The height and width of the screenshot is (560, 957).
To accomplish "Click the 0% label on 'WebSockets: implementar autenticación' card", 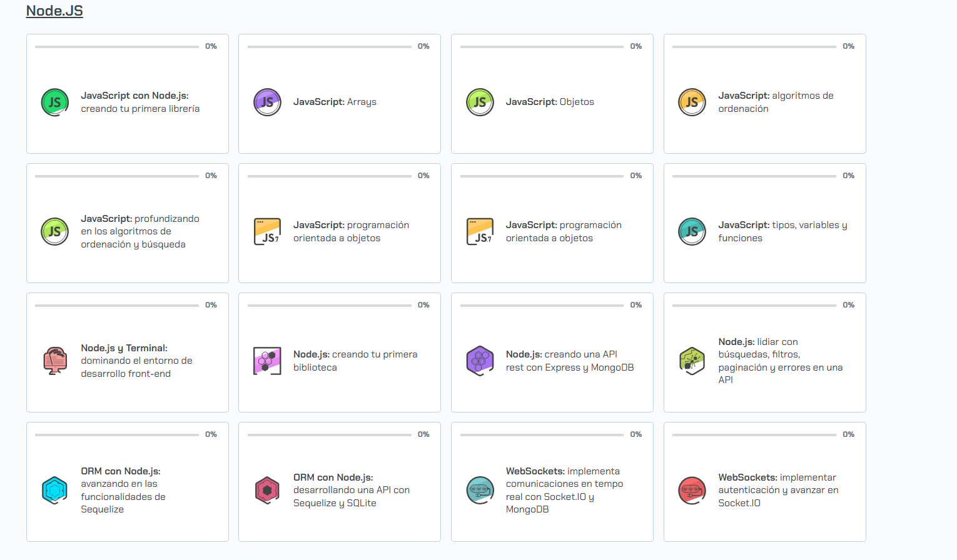I will [848, 434].
